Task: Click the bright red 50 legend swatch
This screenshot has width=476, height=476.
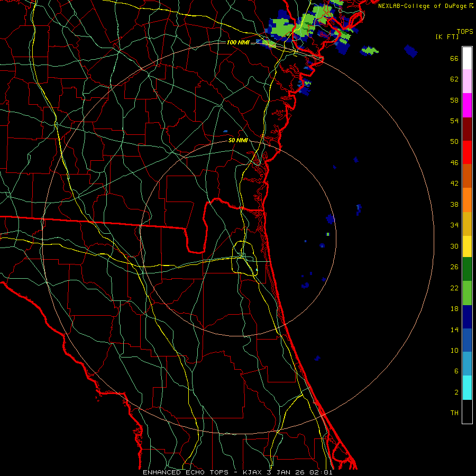Action: (x=467, y=152)
